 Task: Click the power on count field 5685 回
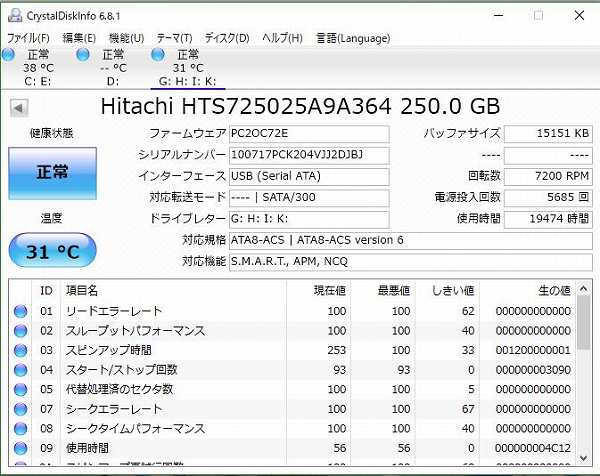(548, 198)
